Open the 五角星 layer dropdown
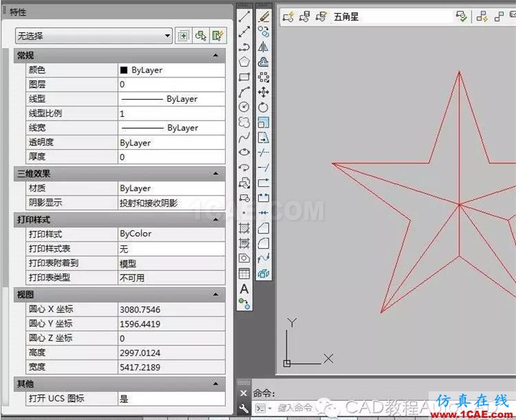This screenshot has width=516, height=420. click(x=391, y=16)
